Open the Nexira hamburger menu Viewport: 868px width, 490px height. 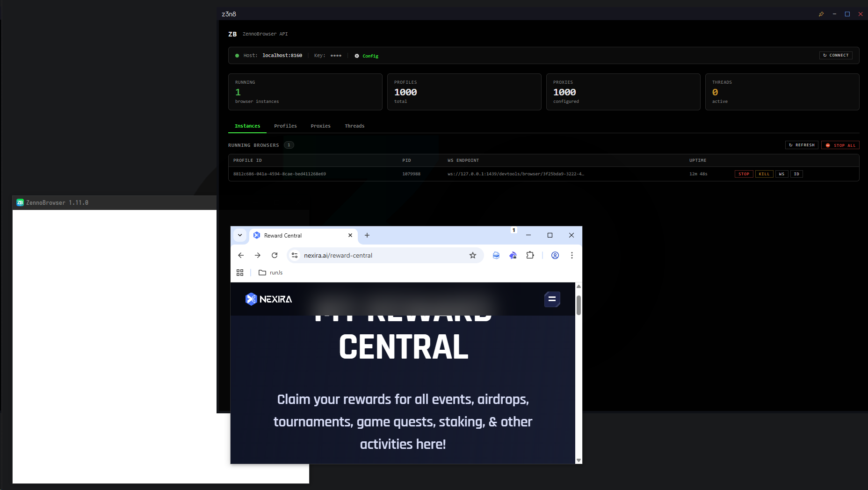[x=552, y=299]
